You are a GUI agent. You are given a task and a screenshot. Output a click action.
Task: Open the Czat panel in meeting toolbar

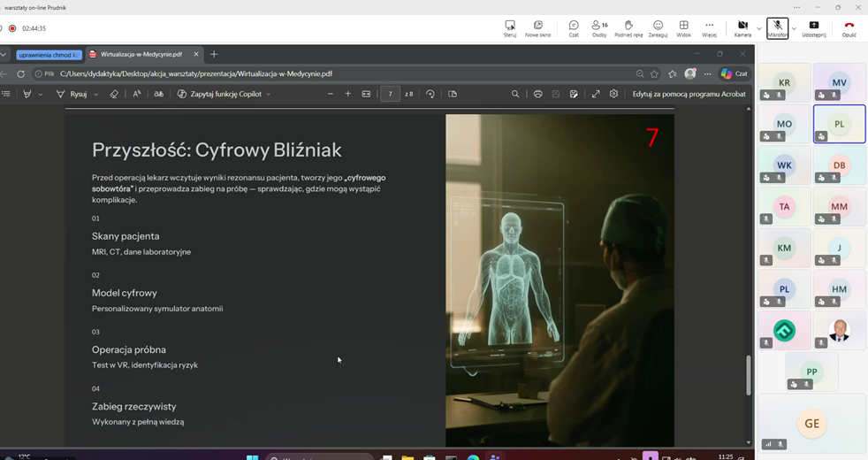(x=574, y=27)
